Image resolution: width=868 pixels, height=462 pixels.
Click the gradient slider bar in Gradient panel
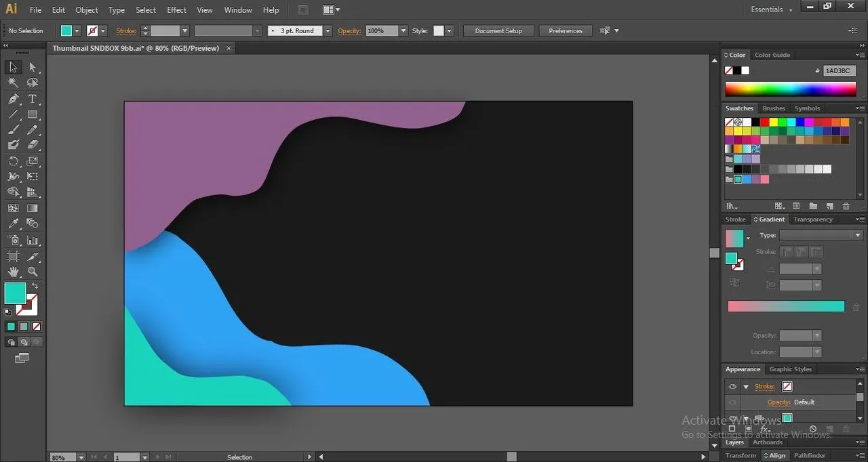click(x=786, y=306)
